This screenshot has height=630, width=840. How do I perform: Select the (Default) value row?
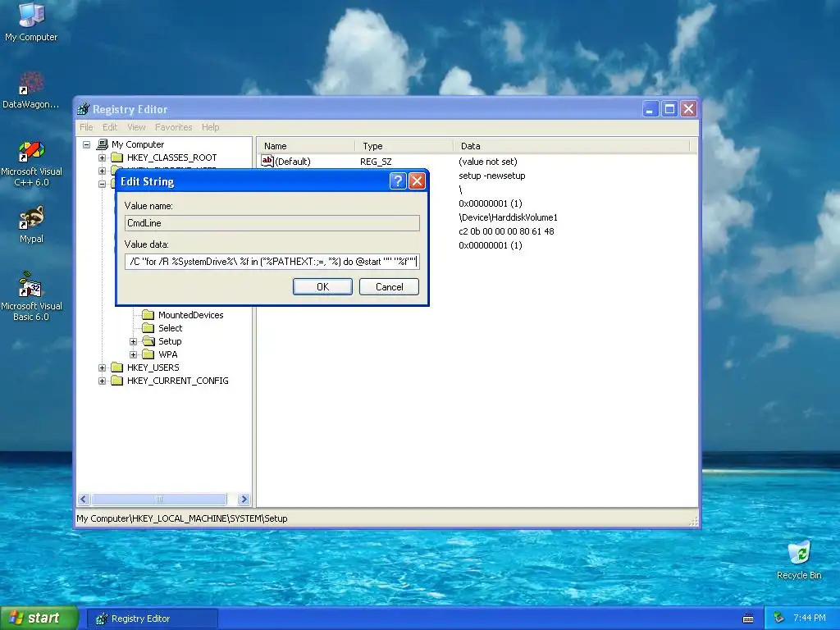coord(293,162)
